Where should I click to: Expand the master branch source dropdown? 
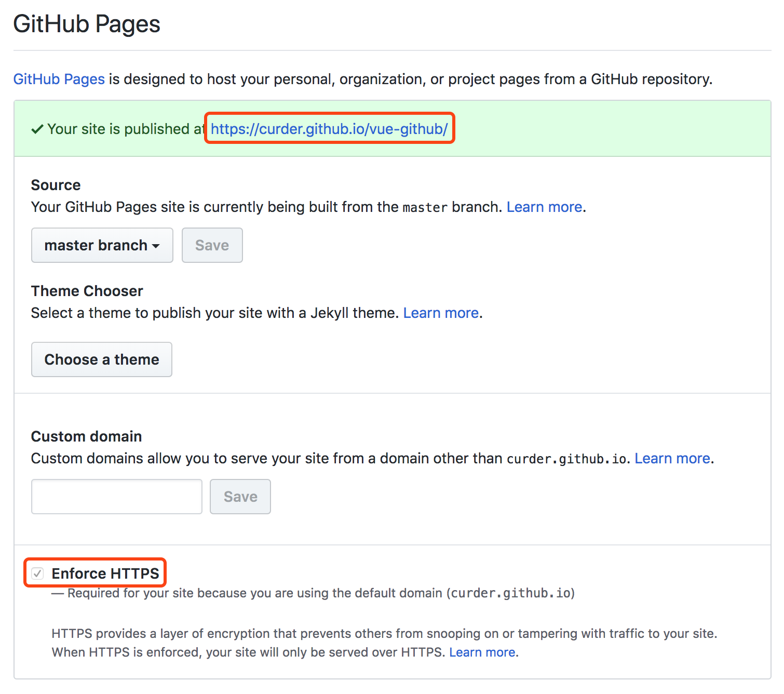click(102, 245)
